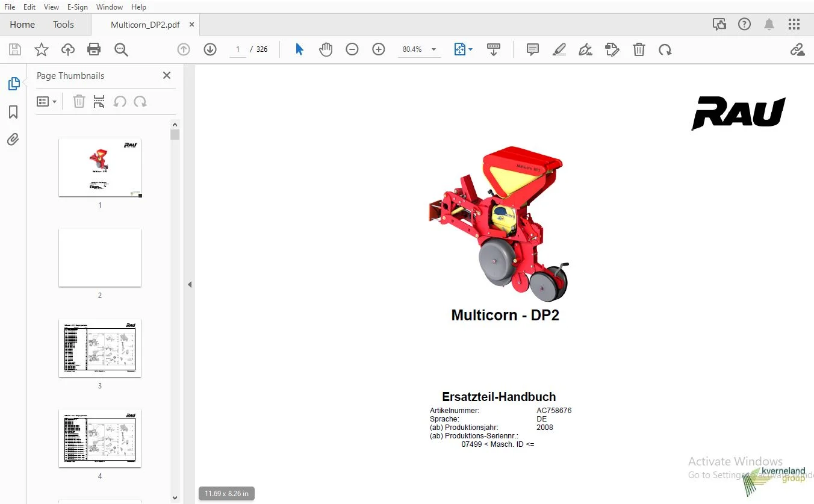Select the highlight text tool
Screen dimensions: 814x504
[559, 49]
